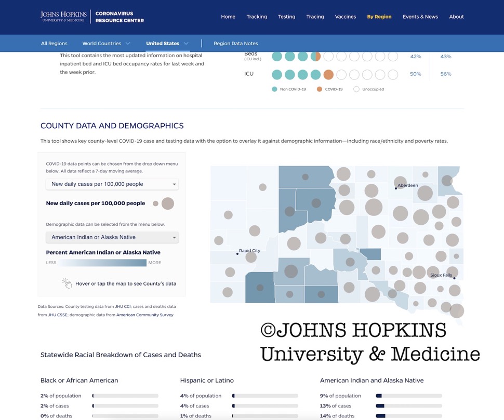The height and width of the screenshot is (420, 504).
Task: Click the orange COVID-19 ICU bed circle
Action: 328,74
